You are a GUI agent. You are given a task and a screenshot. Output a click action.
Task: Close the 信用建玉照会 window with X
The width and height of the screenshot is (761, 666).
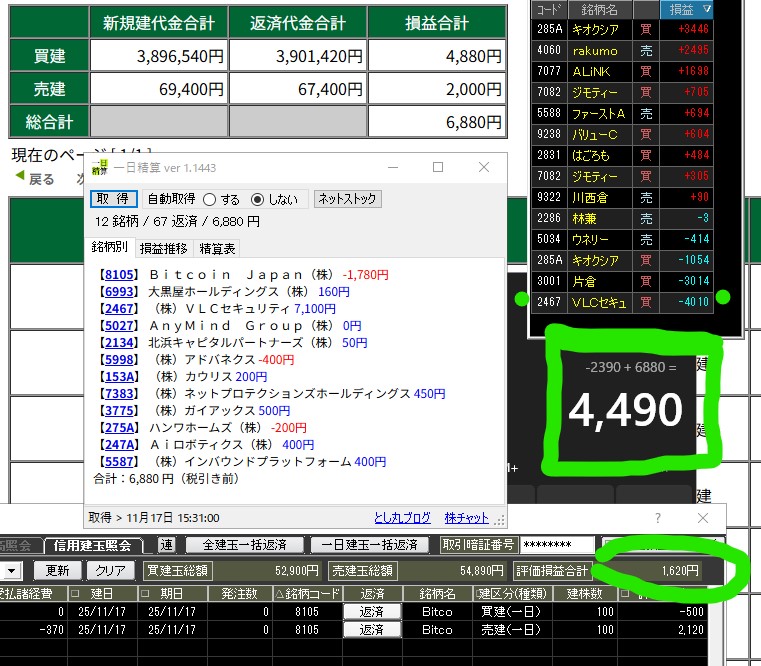coord(702,518)
